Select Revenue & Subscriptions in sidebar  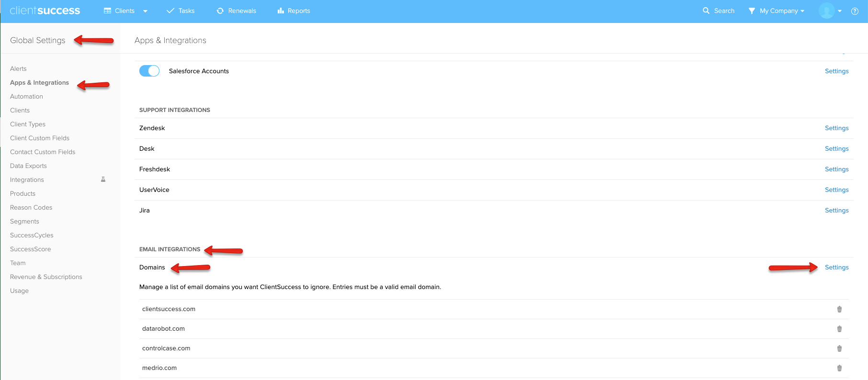click(46, 277)
